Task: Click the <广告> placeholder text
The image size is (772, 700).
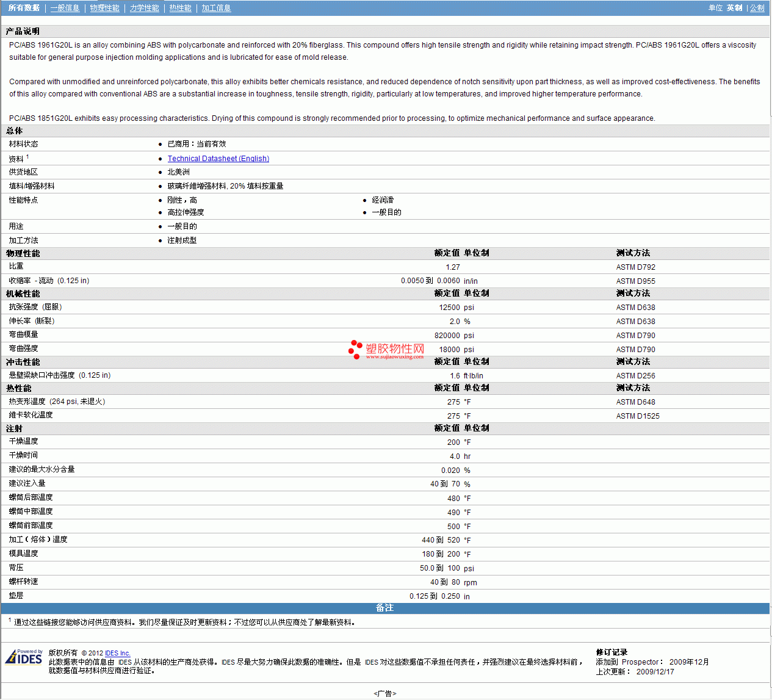Action: pyautogui.click(x=385, y=694)
